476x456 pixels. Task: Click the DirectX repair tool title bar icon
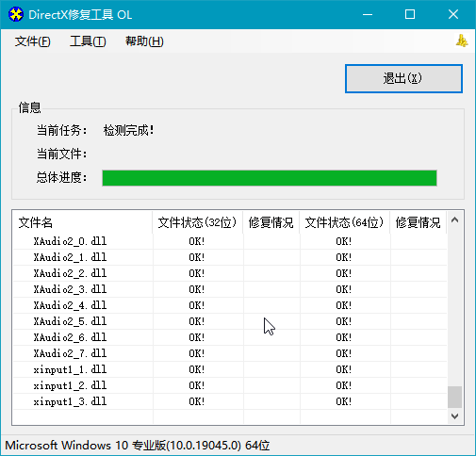coord(16,14)
